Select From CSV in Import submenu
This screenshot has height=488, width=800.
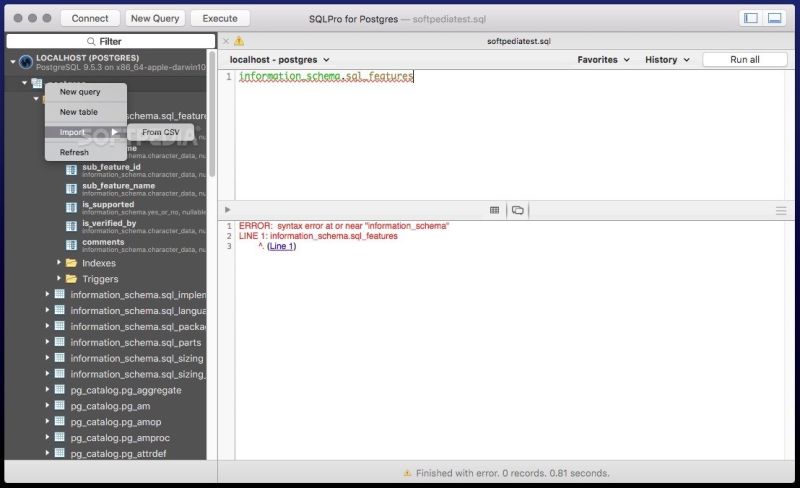(161, 132)
